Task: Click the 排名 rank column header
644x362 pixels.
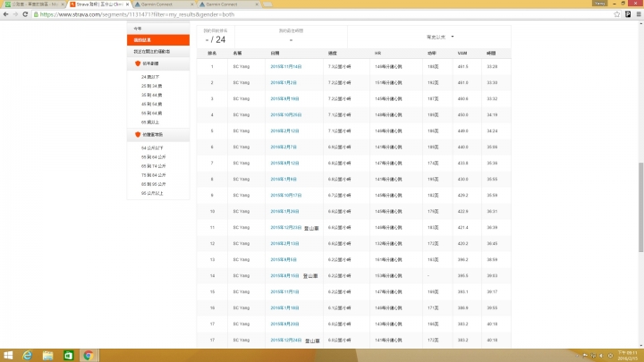Action: click(212, 54)
